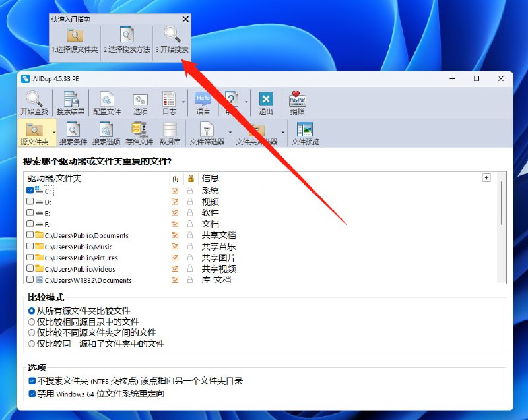Exit via the 退出 icon

tap(266, 101)
